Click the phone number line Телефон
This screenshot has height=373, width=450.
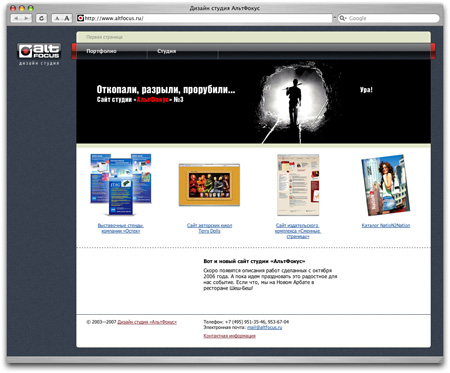(x=246, y=322)
